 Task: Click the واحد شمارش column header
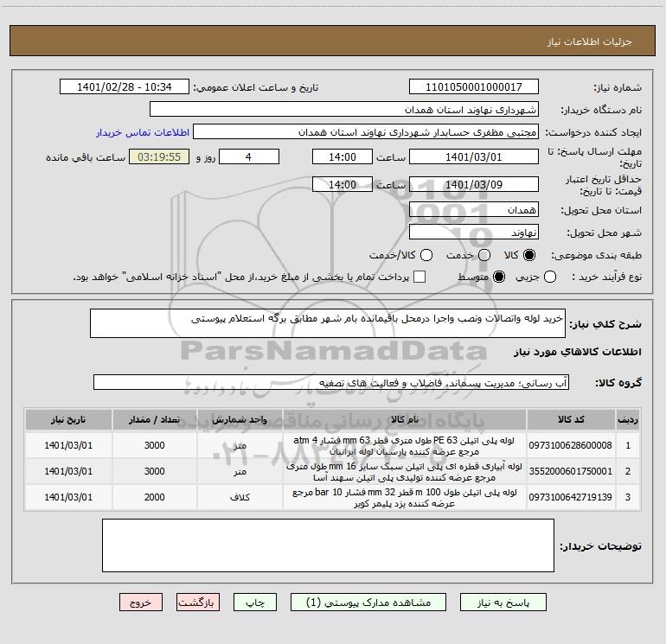240,419
